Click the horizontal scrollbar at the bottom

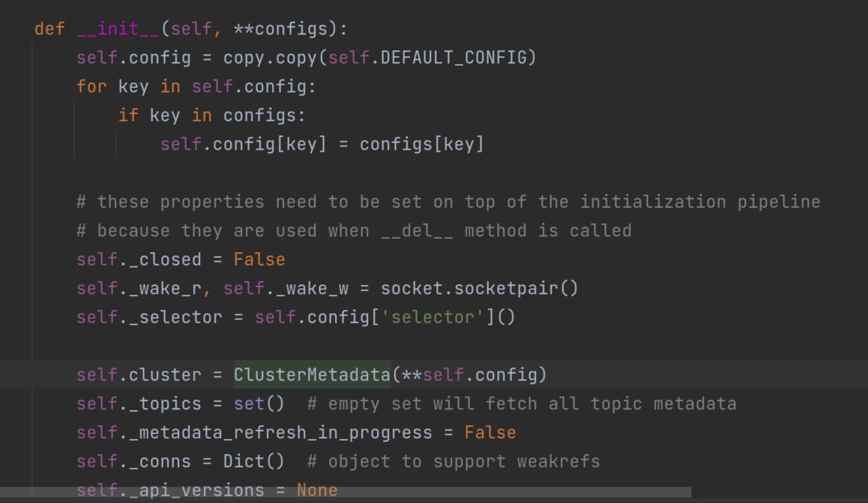click(x=346, y=492)
